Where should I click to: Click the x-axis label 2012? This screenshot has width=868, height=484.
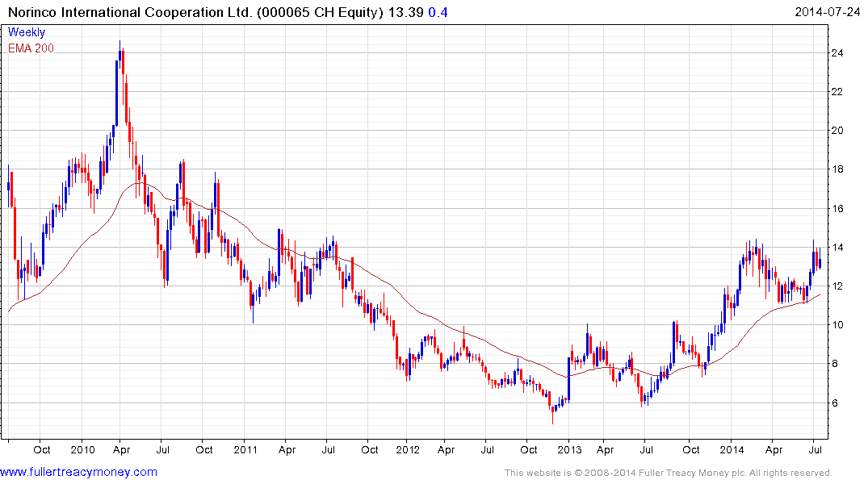[408, 449]
